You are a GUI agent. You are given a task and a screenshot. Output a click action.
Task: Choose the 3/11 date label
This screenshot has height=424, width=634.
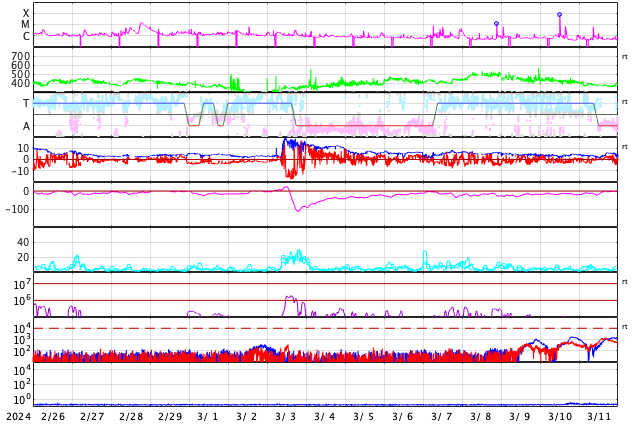click(x=599, y=416)
